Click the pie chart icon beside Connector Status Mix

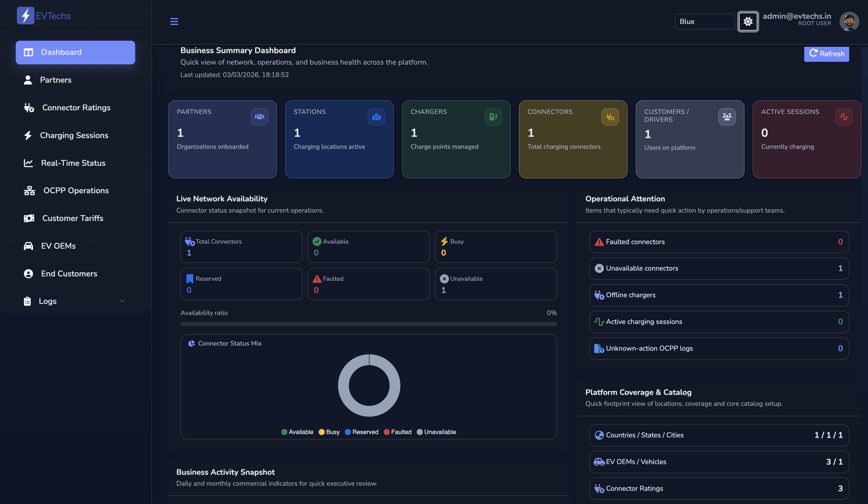192,343
